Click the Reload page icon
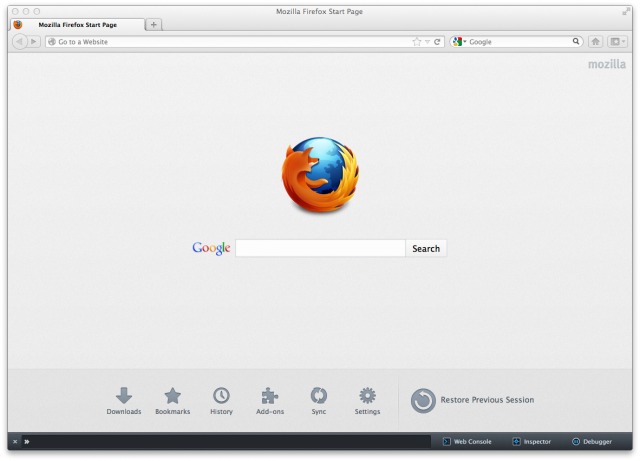The width and height of the screenshot is (640, 461). point(437,42)
